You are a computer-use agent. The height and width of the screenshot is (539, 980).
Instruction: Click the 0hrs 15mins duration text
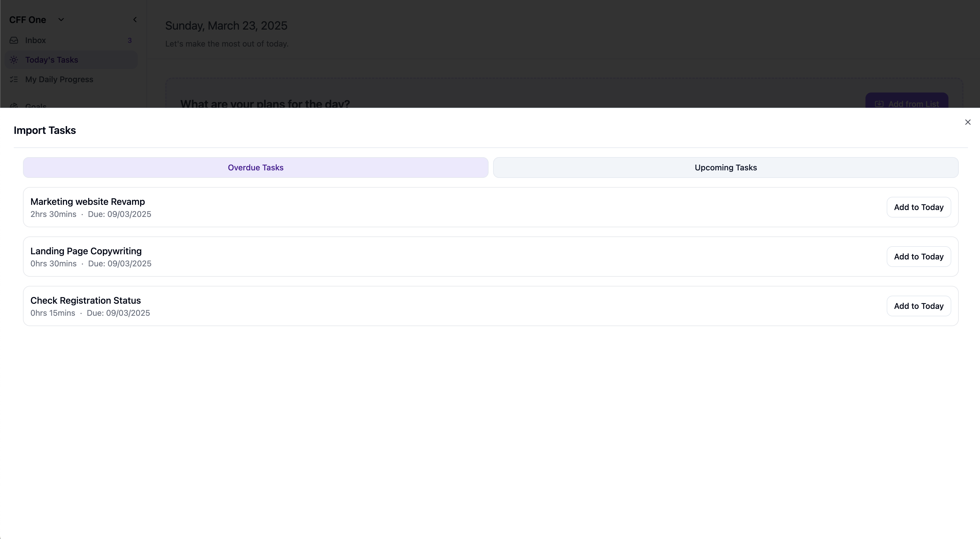53,313
